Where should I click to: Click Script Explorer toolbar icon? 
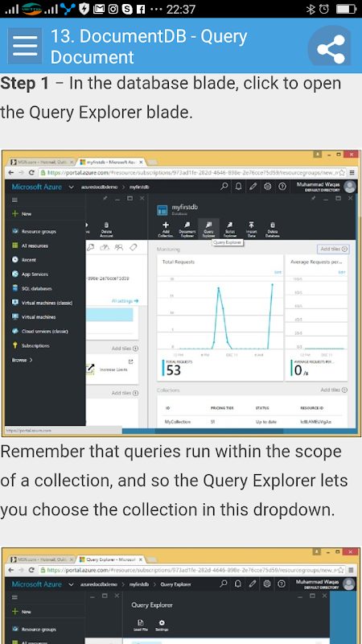pyautogui.click(x=230, y=229)
